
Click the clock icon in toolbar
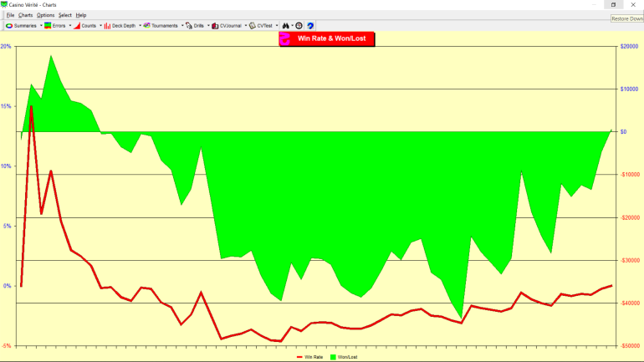pos(299,26)
